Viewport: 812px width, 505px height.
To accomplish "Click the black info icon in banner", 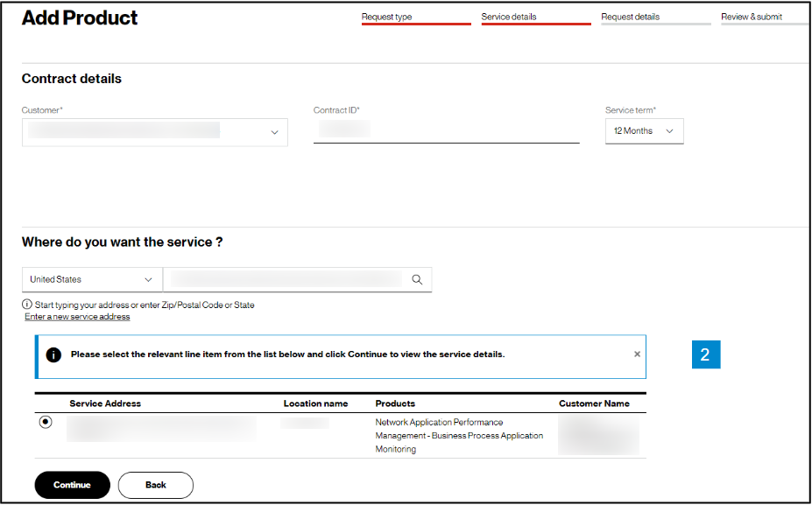I will point(53,355).
